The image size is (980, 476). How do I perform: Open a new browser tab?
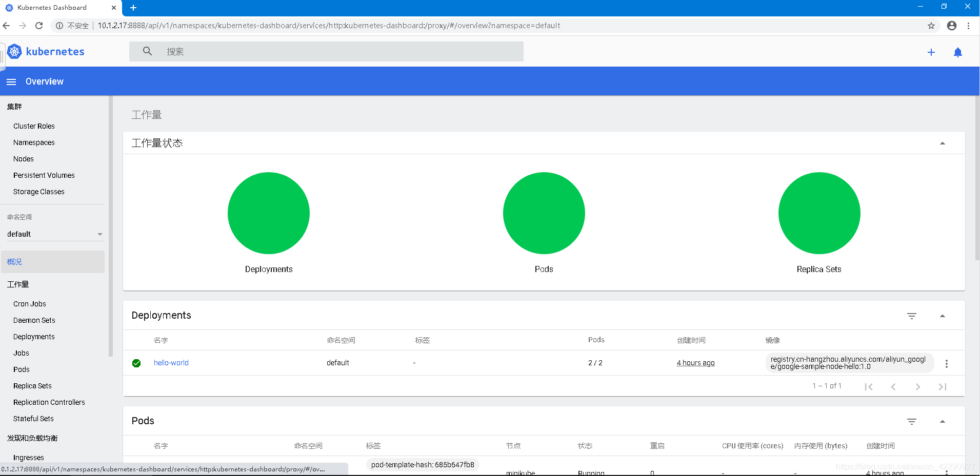pyautogui.click(x=133, y=8)
